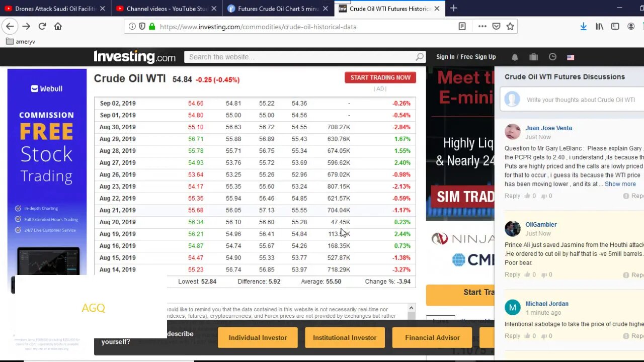Open a new browser tab
The width and height of the screenshot is (644, 362).
pyautogui.click(x=453, y=8)
